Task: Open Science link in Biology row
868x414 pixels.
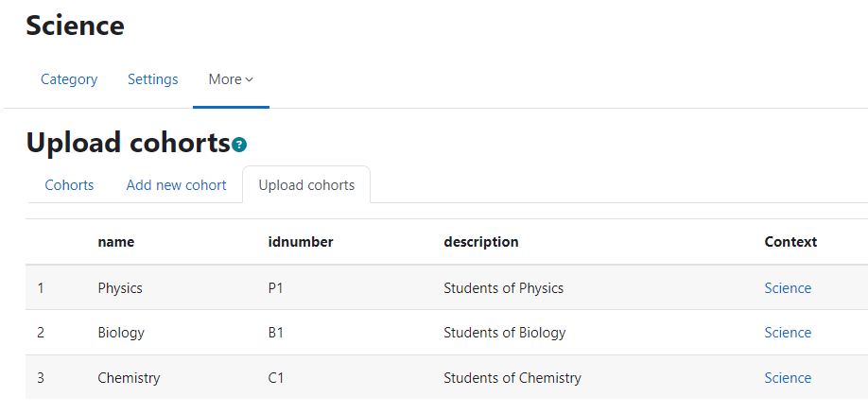Action: (788, 333)
